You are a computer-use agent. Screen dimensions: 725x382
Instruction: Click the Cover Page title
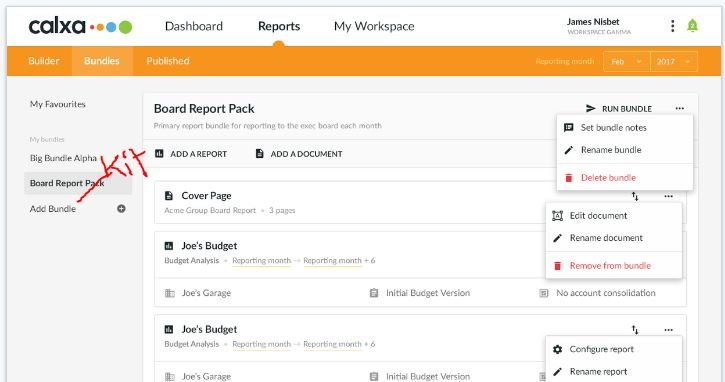(206, 196)
